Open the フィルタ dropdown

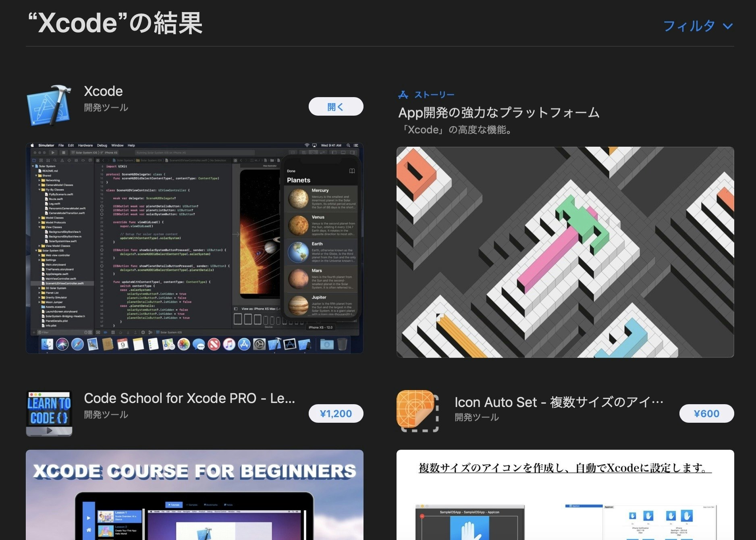pos(698,26)
